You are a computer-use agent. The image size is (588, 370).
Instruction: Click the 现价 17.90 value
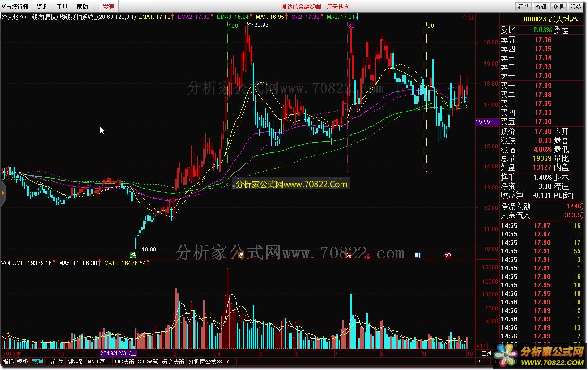[x=543, y=132]
